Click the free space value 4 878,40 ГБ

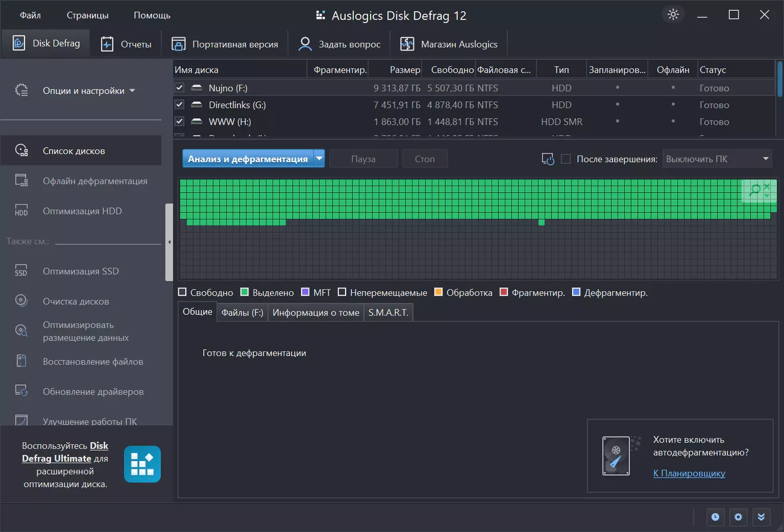[x=450, y=105]
